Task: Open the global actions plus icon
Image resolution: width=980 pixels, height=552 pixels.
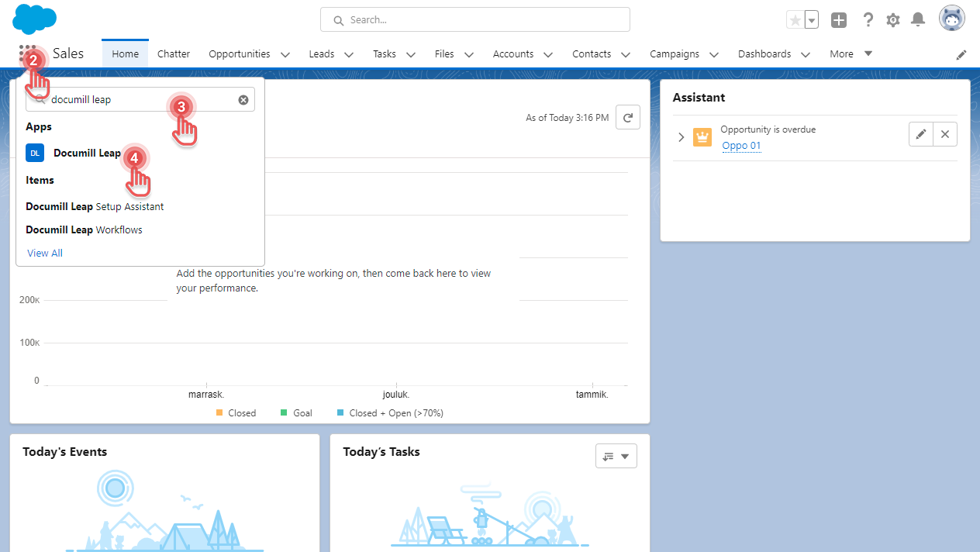Action: click(x=838, y=20)
